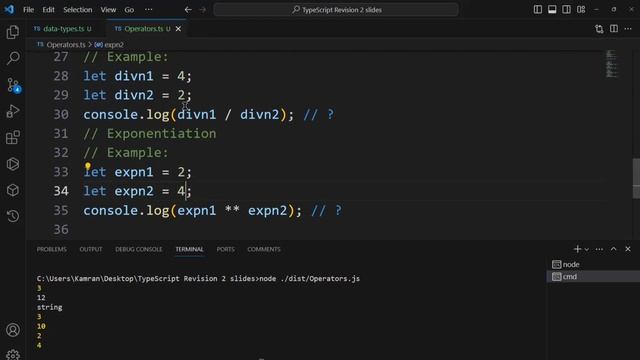Open the Edit menu
Viewport: 640px width, 360px height.
pyautogui.click(x=49, y=9)
